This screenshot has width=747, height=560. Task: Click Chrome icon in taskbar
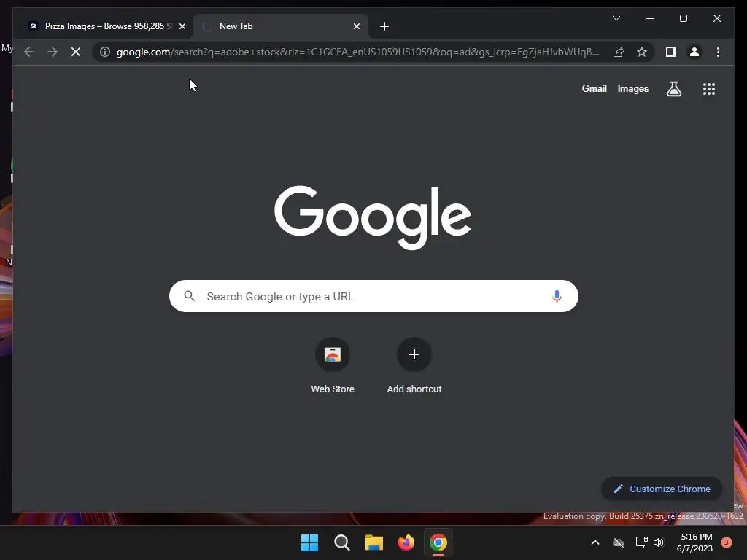click(x=438, y=542)
